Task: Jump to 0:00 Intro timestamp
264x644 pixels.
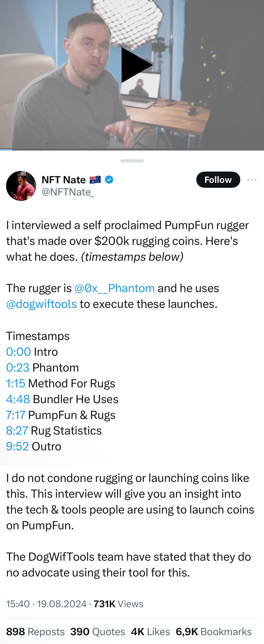Action: [x=19, y=352]
